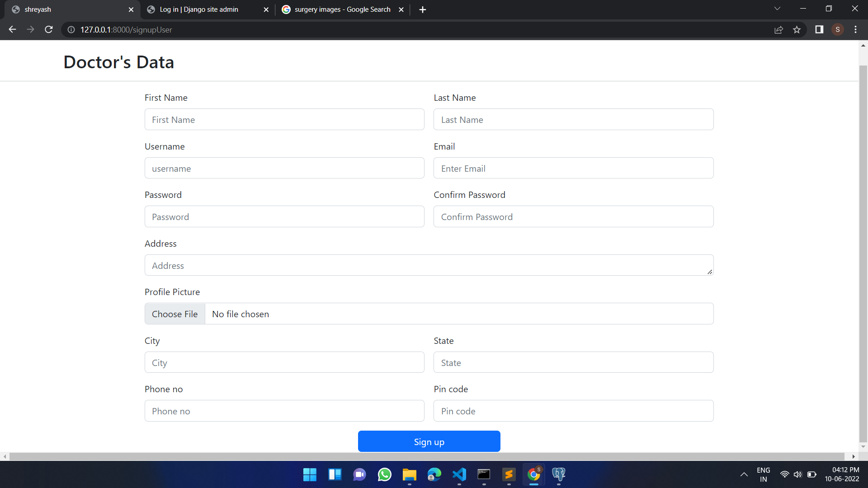Expand hidden icons in the system tray
868x488 pixels.
[x=744, y=474]
